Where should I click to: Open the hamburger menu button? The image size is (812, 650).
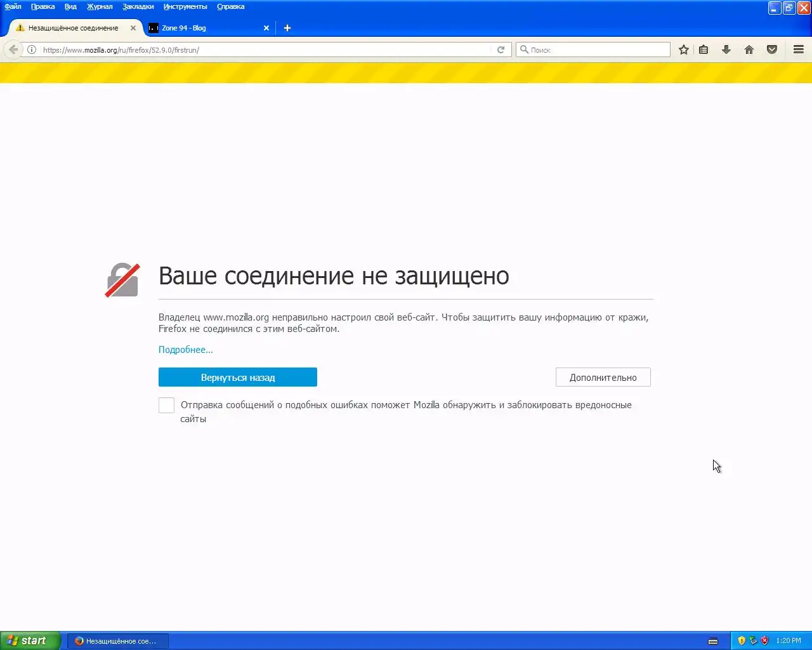pos(799,50)
